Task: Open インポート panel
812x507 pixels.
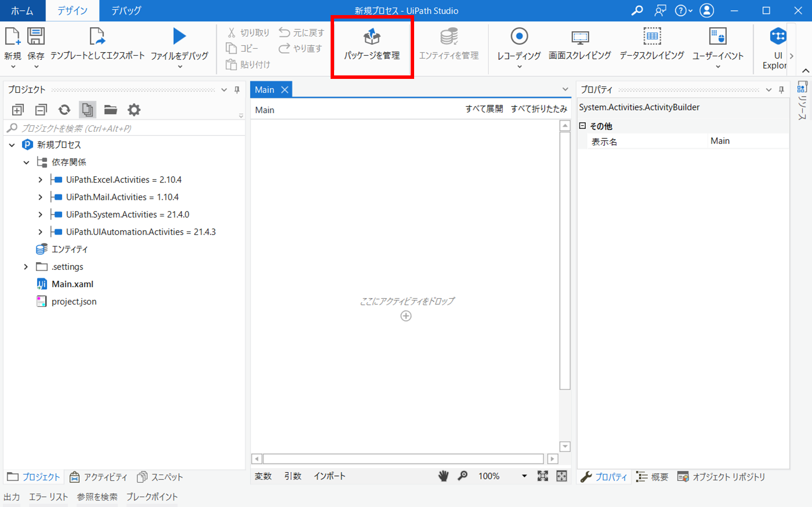Action: (329, 476)
